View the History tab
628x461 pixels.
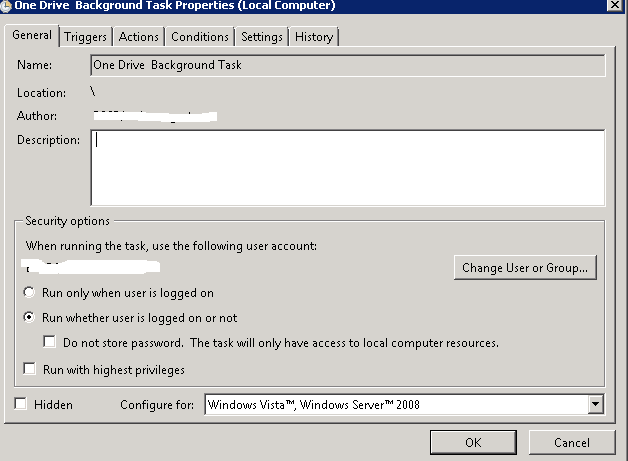coord(314,37)
